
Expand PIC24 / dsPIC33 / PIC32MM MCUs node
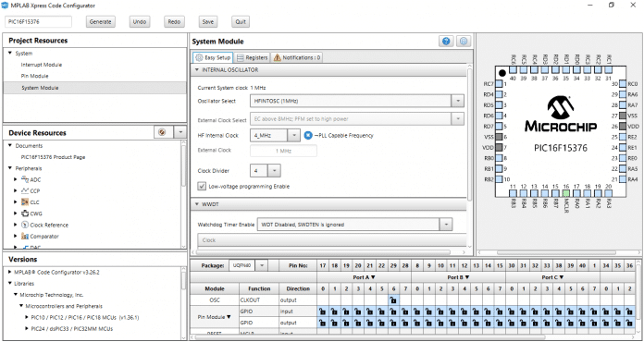(x=28, y=328)
